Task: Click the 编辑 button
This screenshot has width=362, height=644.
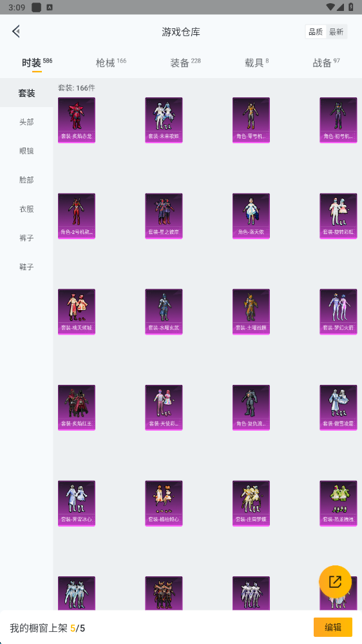Action: tap(333, 627)
